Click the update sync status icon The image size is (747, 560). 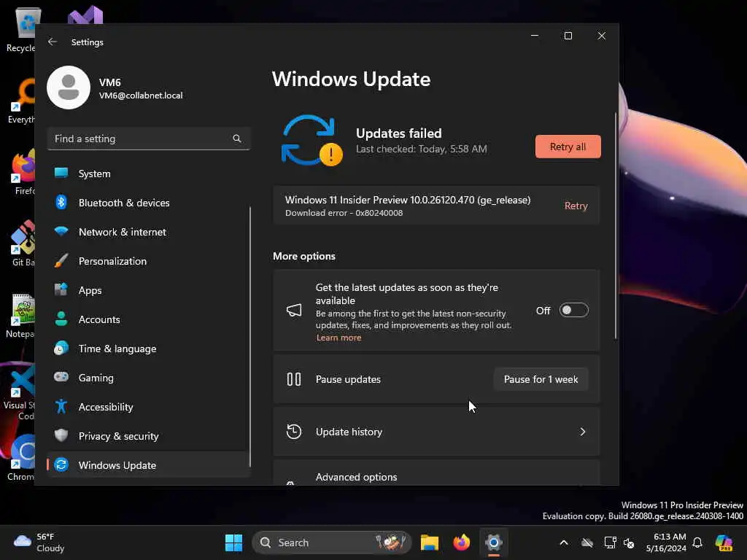(x=311, y=141)
